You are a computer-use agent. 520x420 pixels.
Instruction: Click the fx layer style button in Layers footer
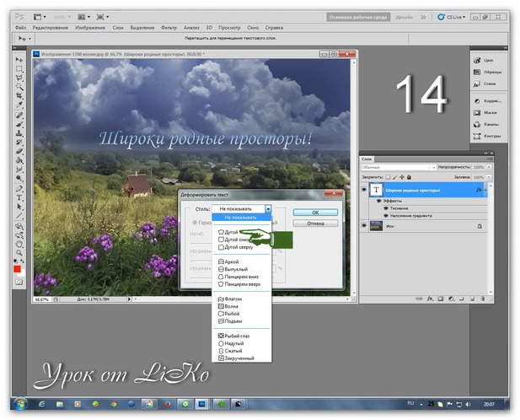coord(430,299)
